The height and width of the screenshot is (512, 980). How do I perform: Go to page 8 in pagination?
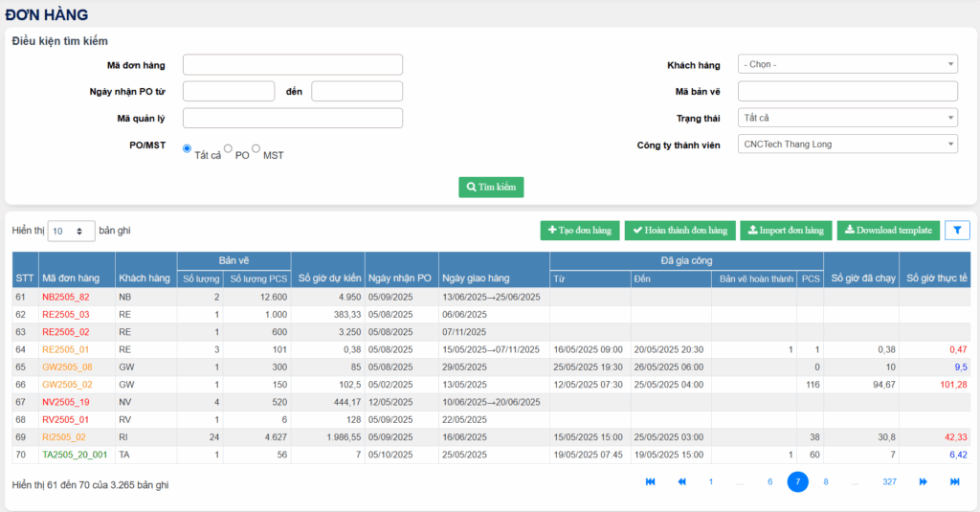pyautogui.click(x=826, y=482)
